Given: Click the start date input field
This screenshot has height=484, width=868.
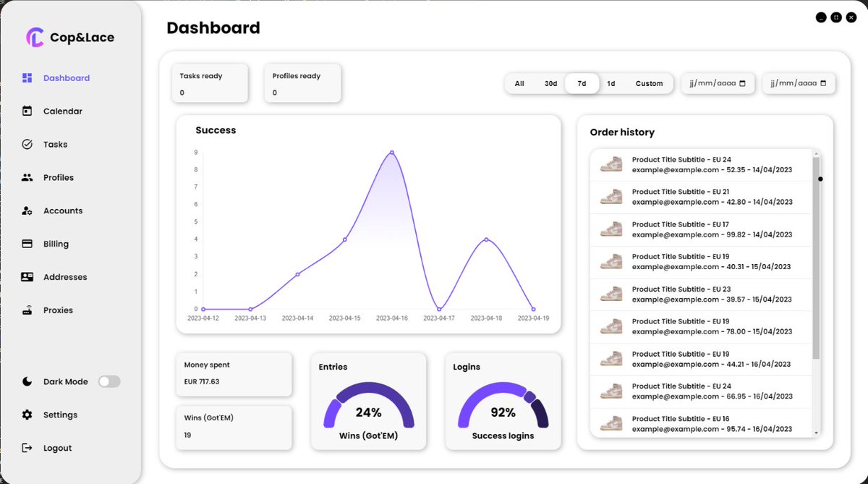Looking at the screenshot, I should pos(718,83).
